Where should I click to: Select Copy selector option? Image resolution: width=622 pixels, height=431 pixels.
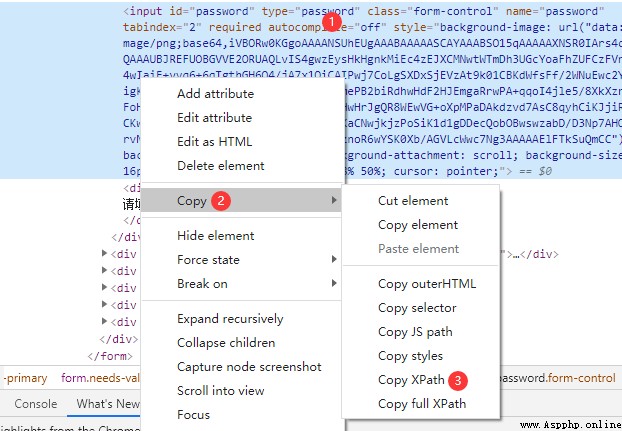coord(417,308)
